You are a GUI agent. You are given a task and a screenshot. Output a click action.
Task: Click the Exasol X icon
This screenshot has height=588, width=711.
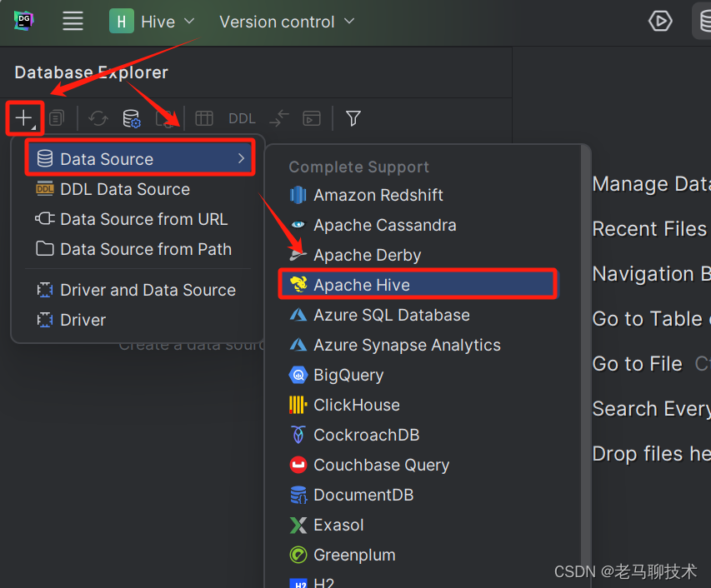[298, 525]
